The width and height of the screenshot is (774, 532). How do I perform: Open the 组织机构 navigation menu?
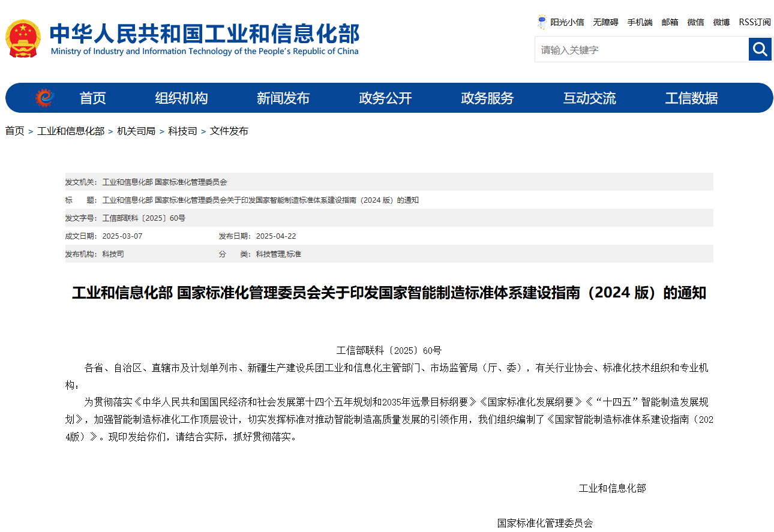(x=181, y=98)
